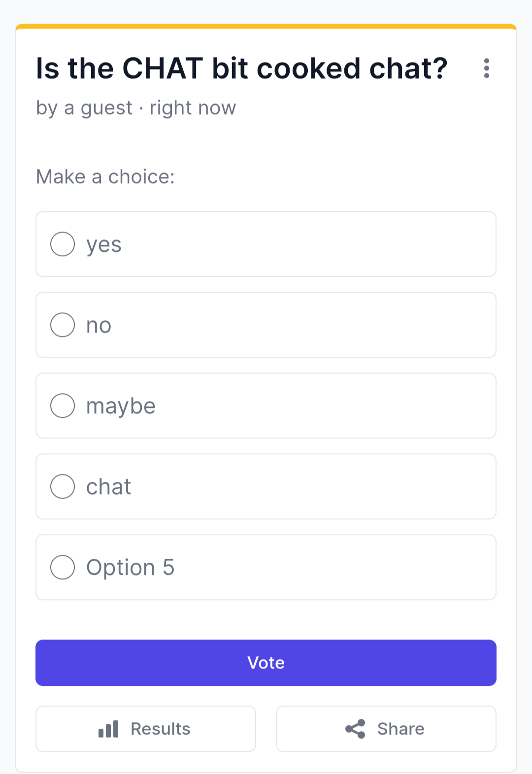Screen dimensions: 532x774
Task: Click the 'yes' option label text
Action: point(104,245)
